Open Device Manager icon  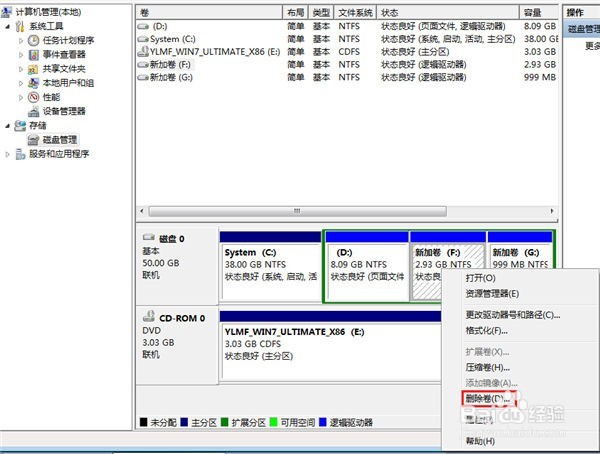pyautogui.click(x=34, y=111)
